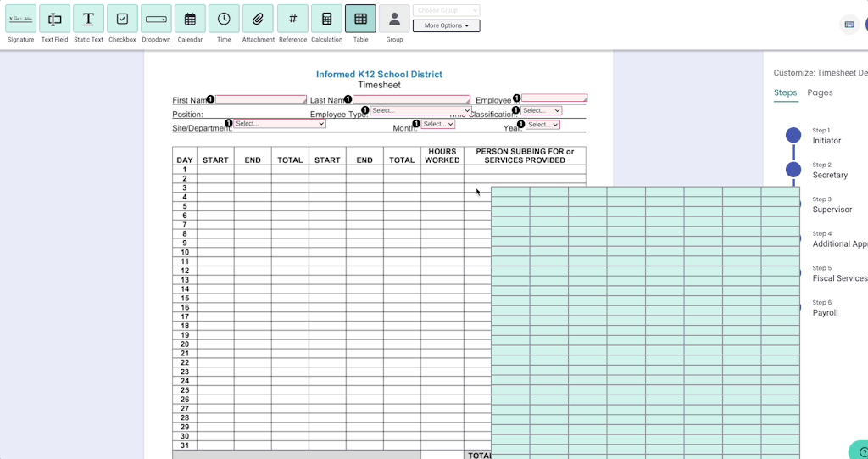Click the step badge on Site/Department field
Image resolution: width=868 pixels, height=459 pixels.
pyautogui.click(x=229, y=123)
